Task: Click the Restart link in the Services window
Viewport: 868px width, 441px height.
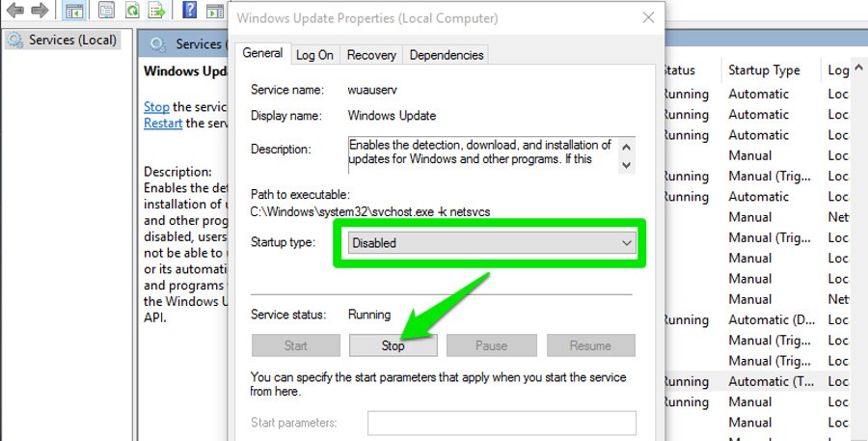Action: pyautogui.click(x=163, y=123)
